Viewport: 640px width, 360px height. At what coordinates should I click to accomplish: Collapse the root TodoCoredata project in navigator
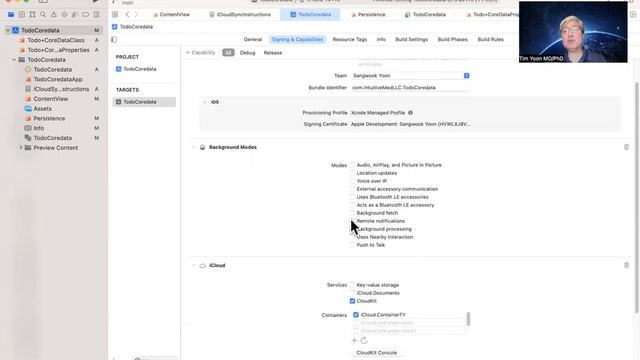[7, 30]
